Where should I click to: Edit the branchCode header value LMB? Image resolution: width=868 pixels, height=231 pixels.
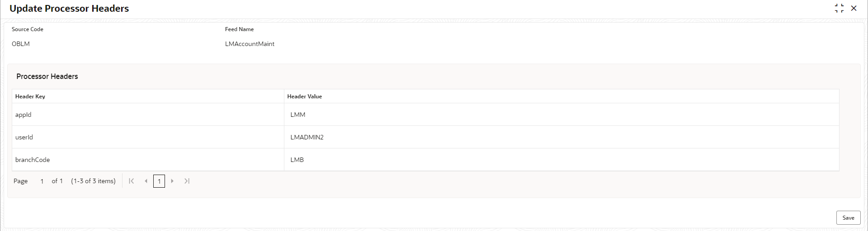pyautogui.click(x=561, y=160)
